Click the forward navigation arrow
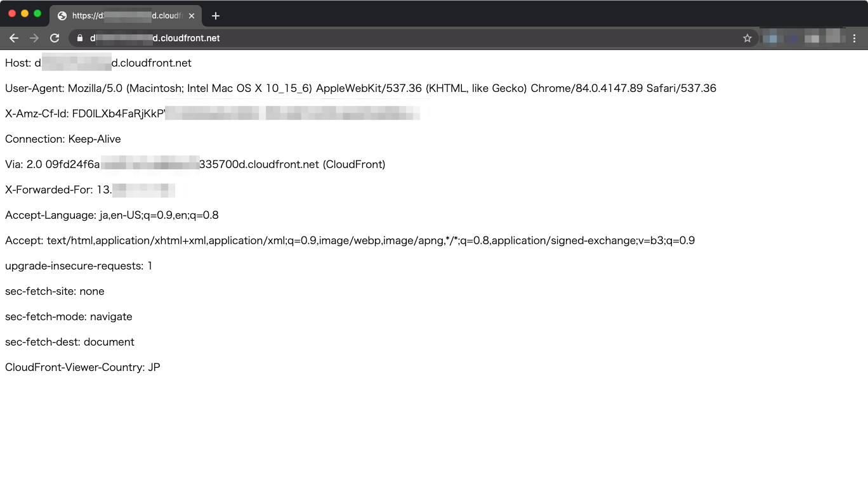Viewport: 868px width, 487px height. click(34, 38)
